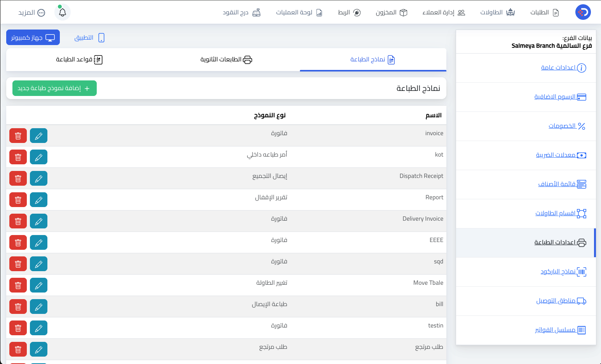Delete the testin template
601x364 pixels.
pos(18,328)
